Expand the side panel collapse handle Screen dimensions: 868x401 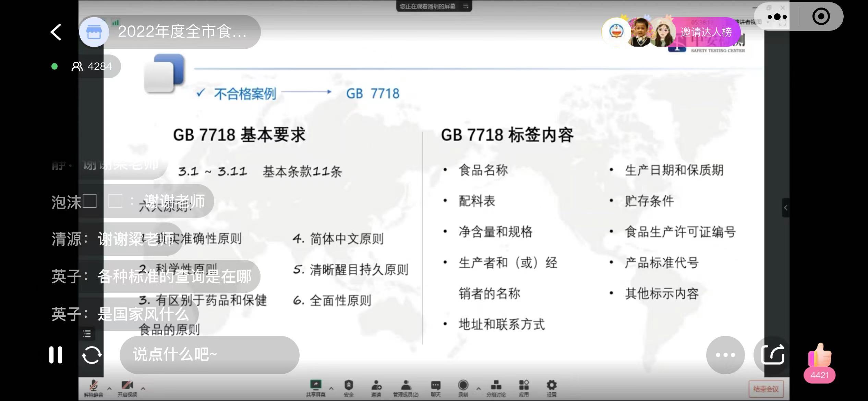(785, 207)
